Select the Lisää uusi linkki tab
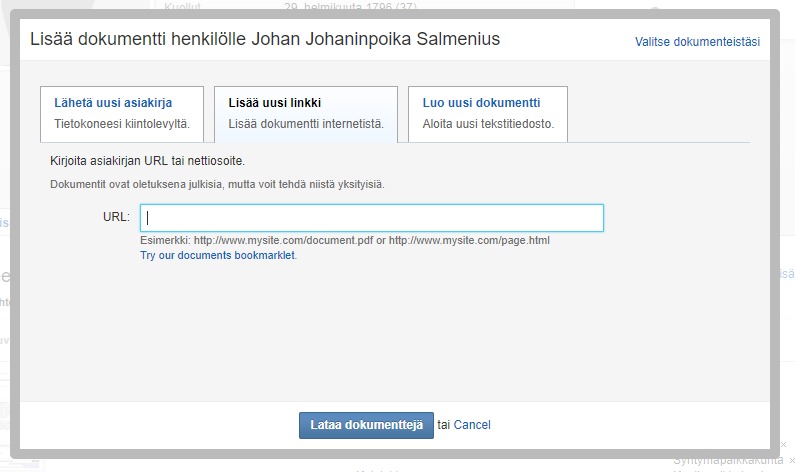This screenshot has height=472, width=795. click(306, 114)
